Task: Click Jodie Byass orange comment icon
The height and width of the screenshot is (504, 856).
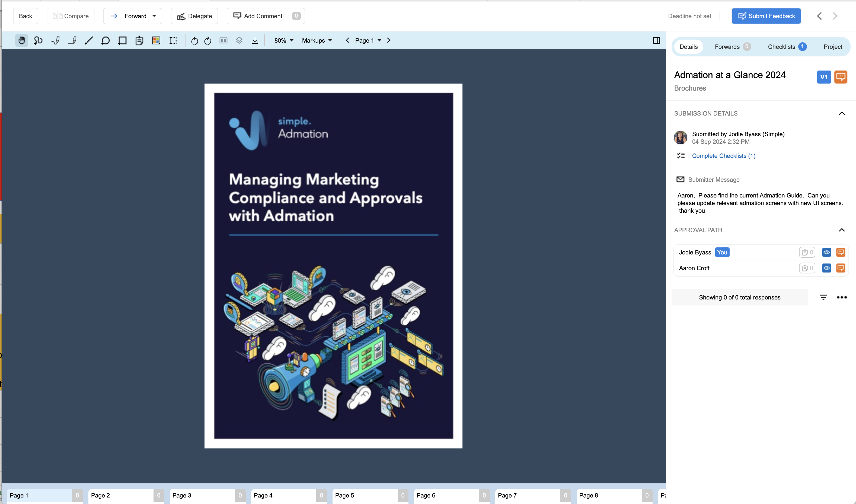Action: [841, 252]
